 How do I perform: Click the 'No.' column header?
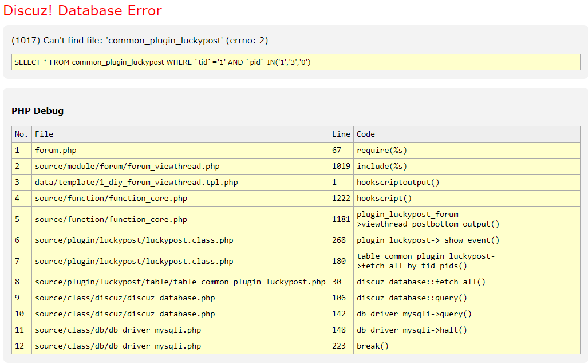21,134
